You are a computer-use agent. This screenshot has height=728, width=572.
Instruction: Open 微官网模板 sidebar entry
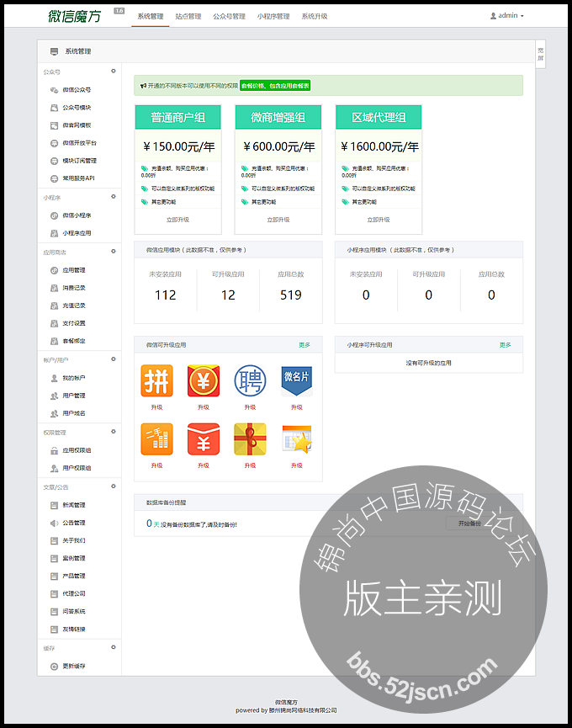point(77,125)
